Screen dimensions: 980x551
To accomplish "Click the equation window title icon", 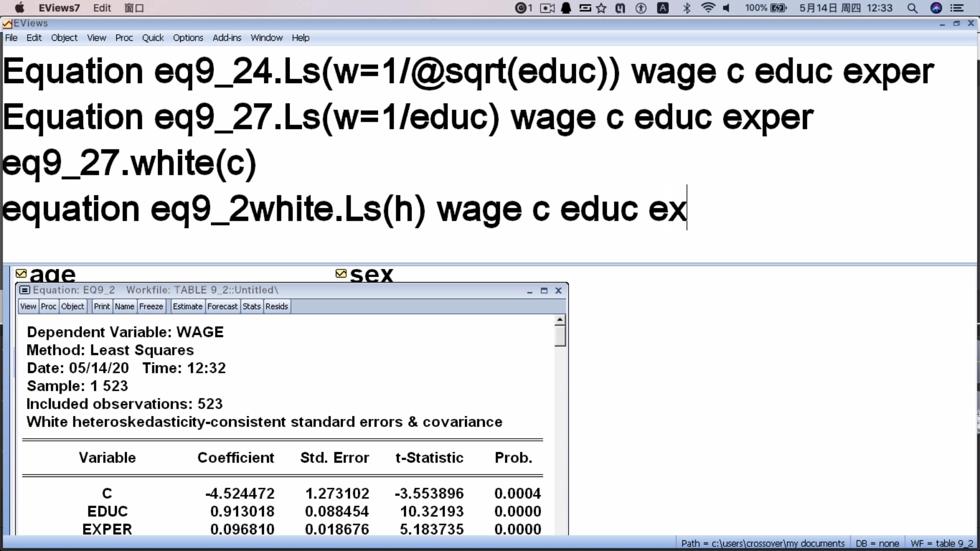I will point(24,290).
